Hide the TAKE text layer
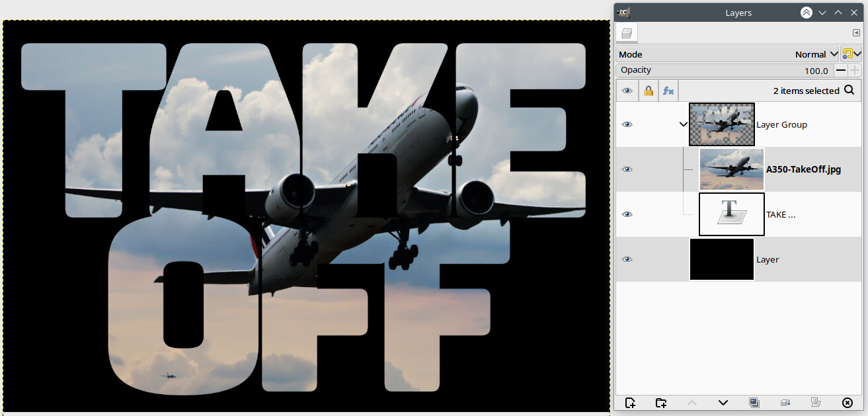Screen dimensions: 868x416 627,214
